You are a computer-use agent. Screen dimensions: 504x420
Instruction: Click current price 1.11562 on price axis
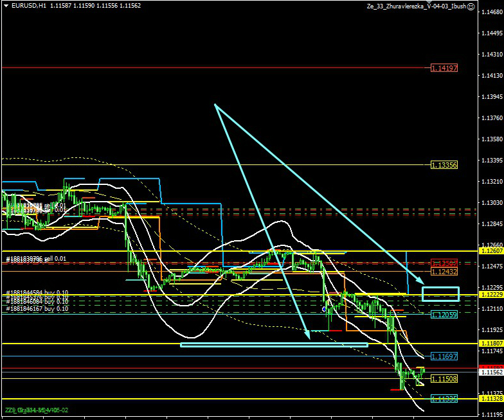tap(491, 372)
